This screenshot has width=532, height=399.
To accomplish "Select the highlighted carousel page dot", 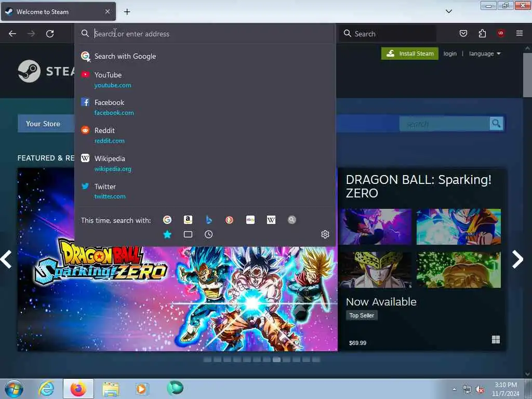I will click(x=276, y=360).
